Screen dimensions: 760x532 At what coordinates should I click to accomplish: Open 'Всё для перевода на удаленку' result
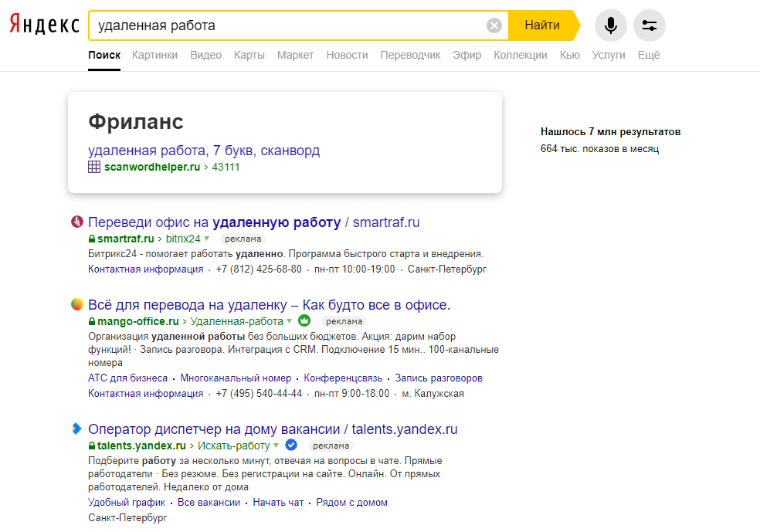(x=269, y=305)
